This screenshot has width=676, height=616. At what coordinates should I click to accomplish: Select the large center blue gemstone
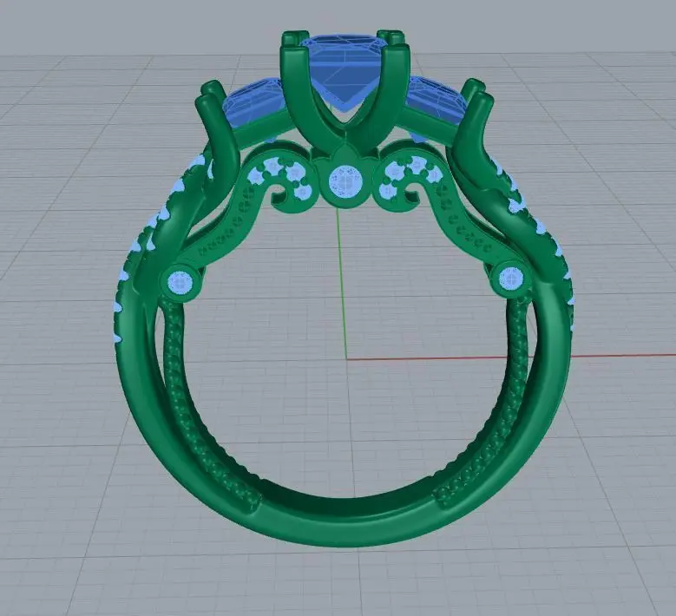(x=344, y=71)
